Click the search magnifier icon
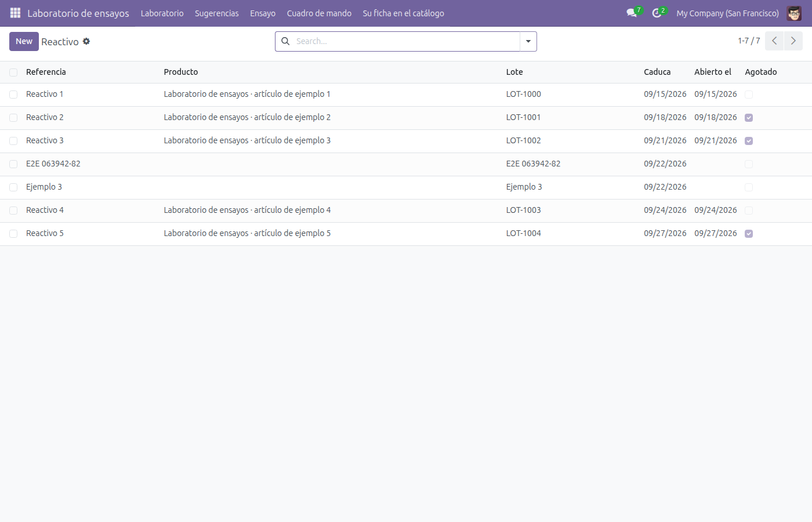 285,41
